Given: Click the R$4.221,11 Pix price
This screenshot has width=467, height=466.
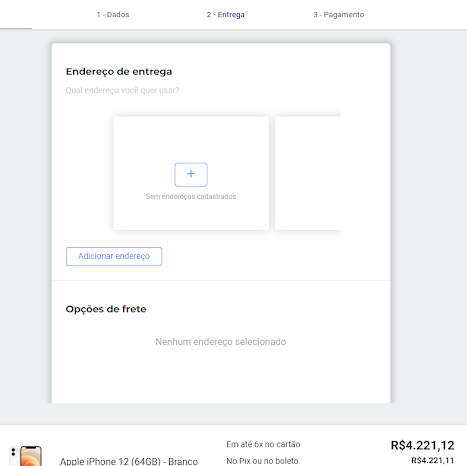Looking at the screenshot, I should coord(433,460).
